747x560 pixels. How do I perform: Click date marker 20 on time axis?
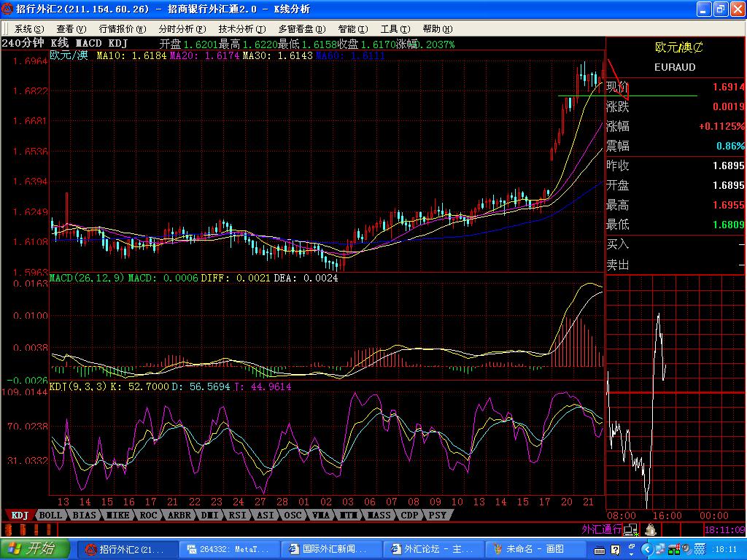566,502
